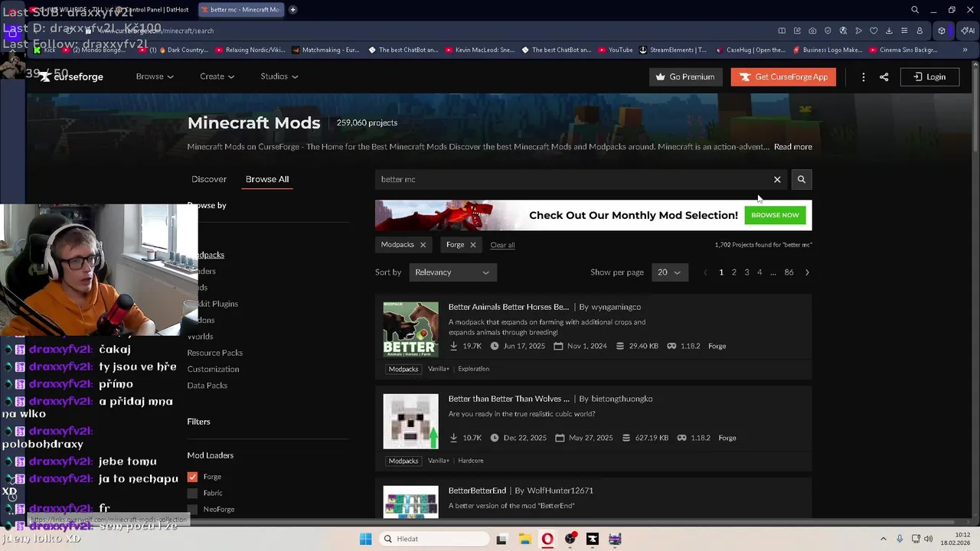Select the Browse All tab

(267, 179)
